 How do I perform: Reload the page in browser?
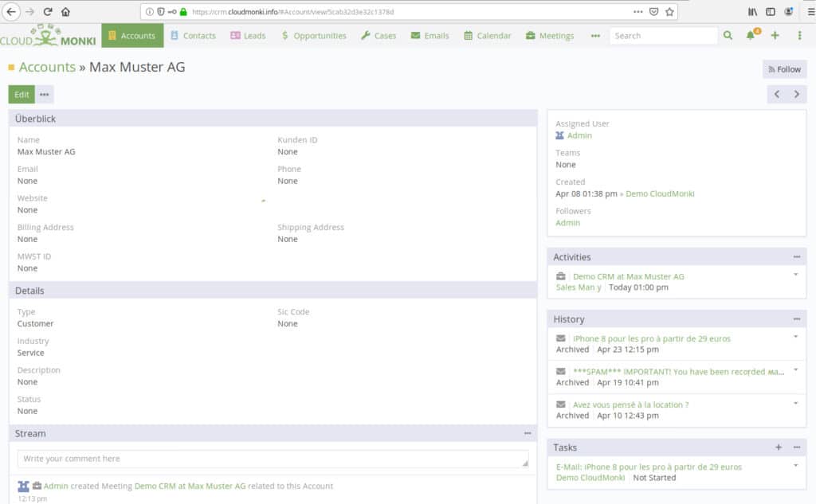[x=48, y=12]
